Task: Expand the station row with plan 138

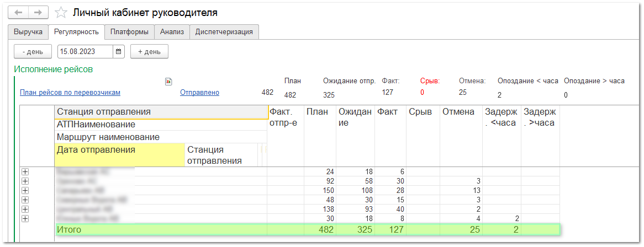Action: 24,209
